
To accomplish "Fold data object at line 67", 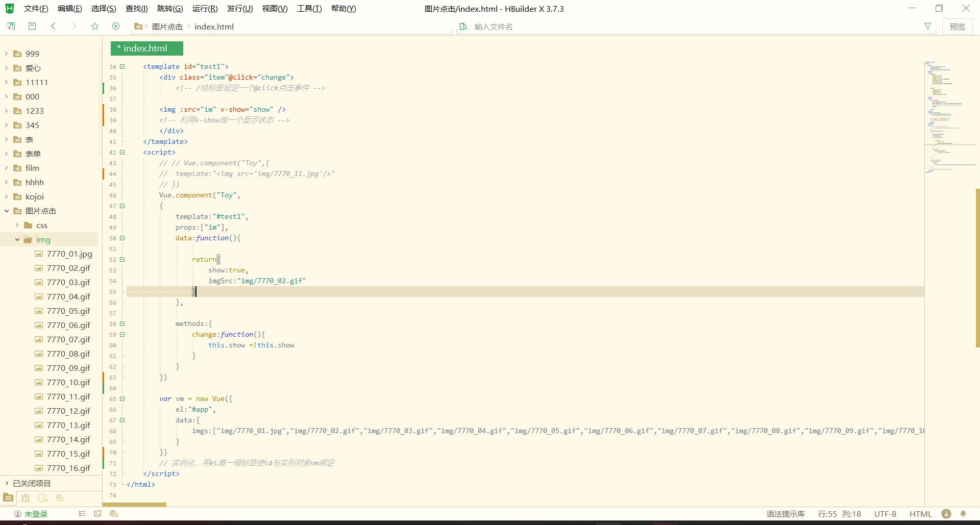I will tap(122, 420).
